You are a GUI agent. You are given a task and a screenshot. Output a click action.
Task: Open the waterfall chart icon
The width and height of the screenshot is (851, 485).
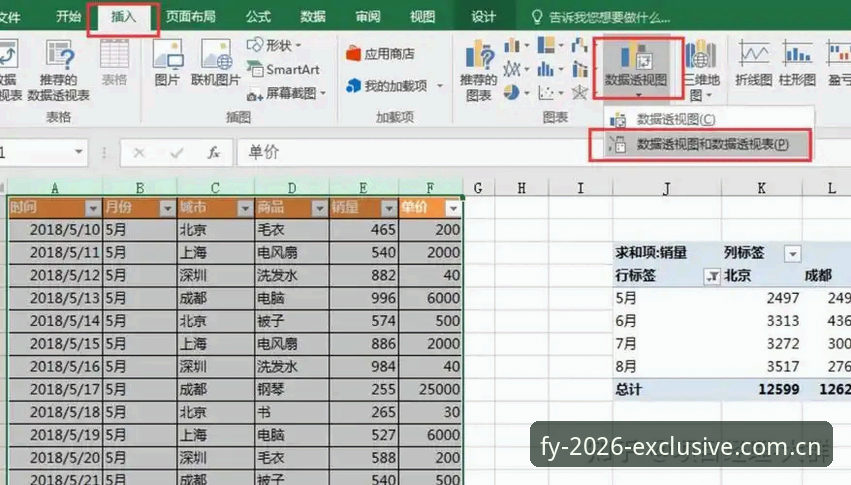click(580, 46)
